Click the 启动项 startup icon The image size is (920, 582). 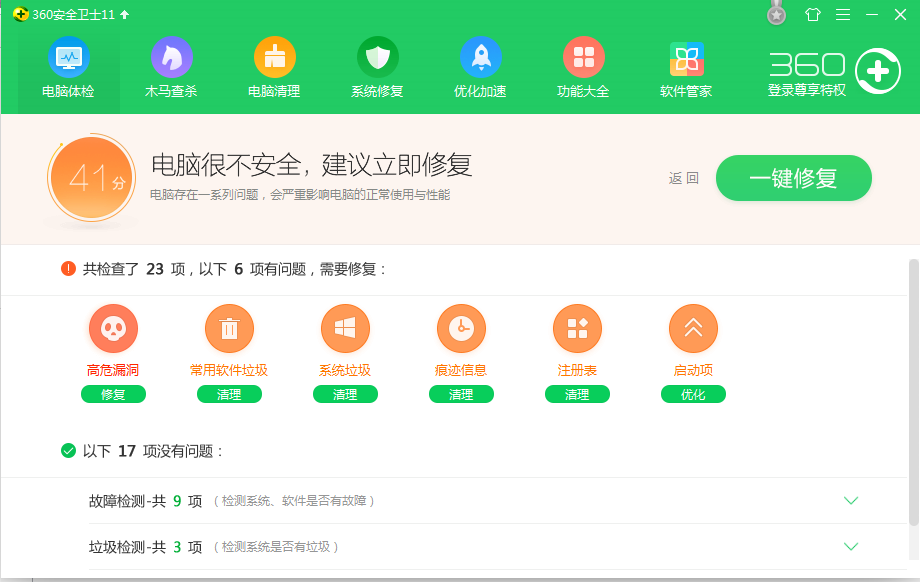click(694, 329)
